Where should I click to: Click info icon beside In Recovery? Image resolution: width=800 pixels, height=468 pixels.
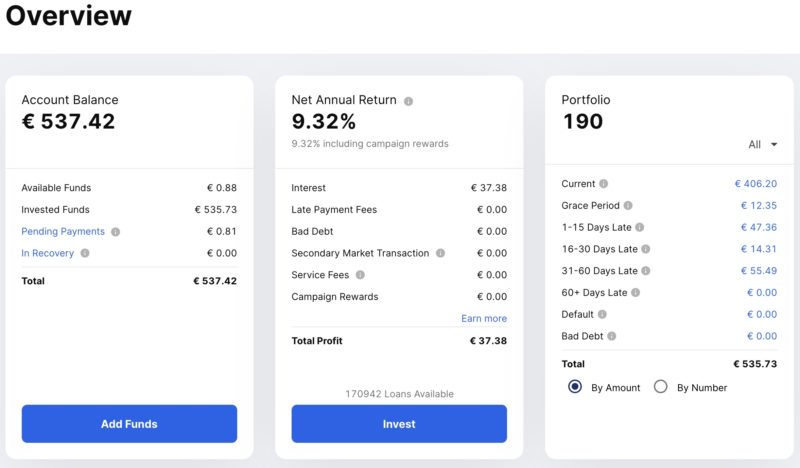click(84, 254)
